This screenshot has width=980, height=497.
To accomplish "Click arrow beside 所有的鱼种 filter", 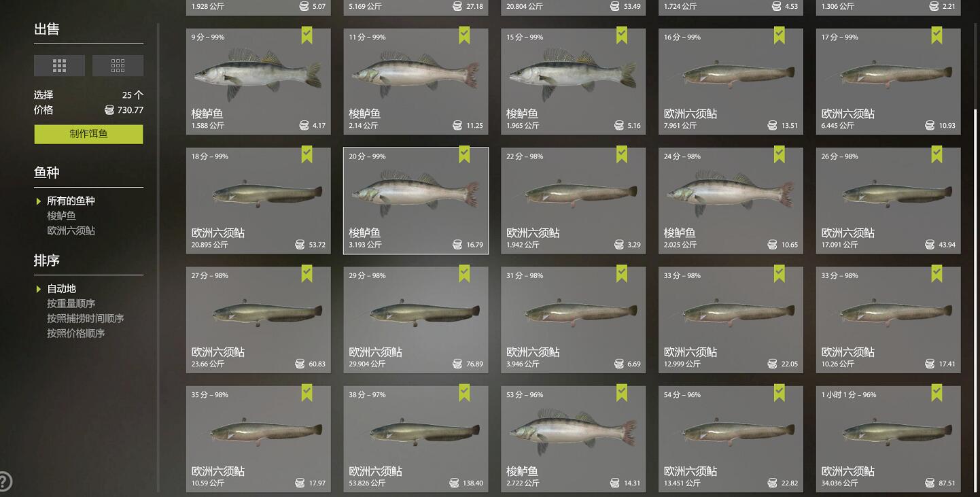I will (x=39, y=201).
